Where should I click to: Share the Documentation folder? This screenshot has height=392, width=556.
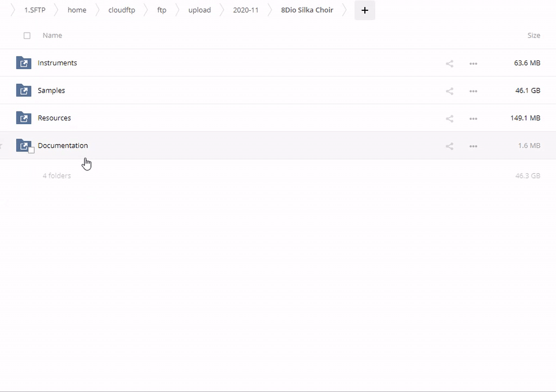point(449,146)
